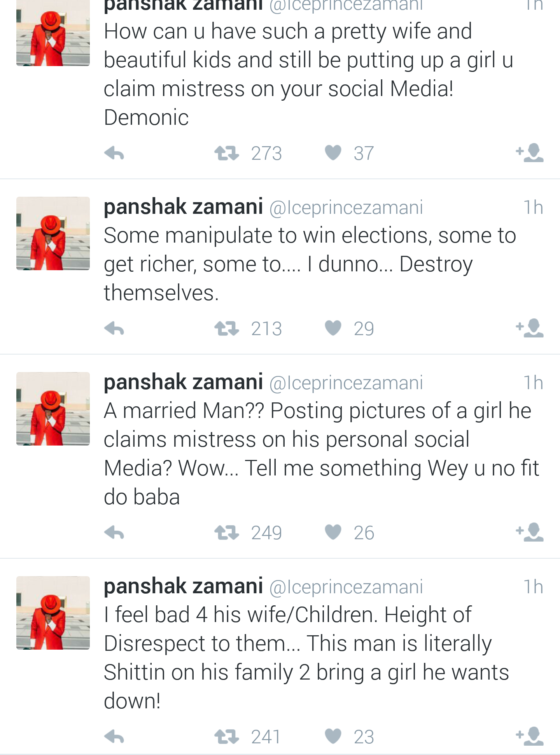Open panshak zamani profile from elections tweet

(x=183, y=207)
